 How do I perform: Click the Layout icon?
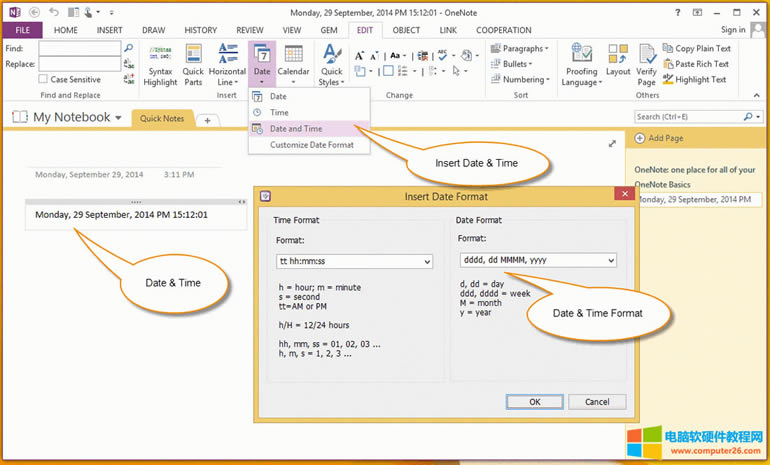click(x=618, y=53)
